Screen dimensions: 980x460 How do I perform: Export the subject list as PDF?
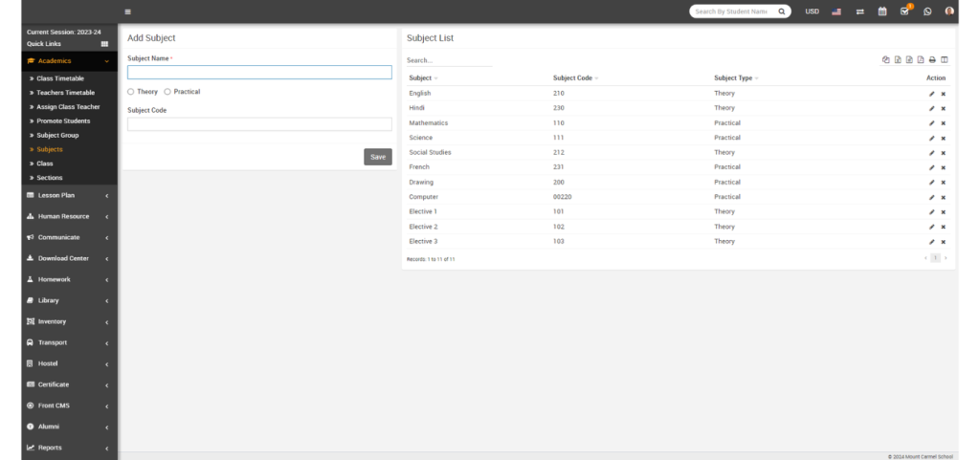pos(921,59)
